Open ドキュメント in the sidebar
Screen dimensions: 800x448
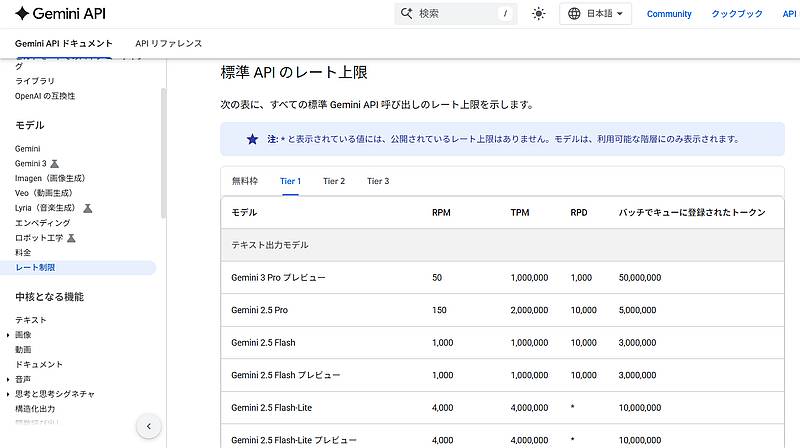[39, 365]
